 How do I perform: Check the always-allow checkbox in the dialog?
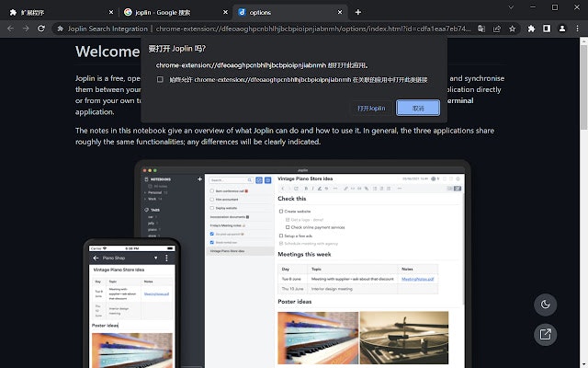[160, 80]
